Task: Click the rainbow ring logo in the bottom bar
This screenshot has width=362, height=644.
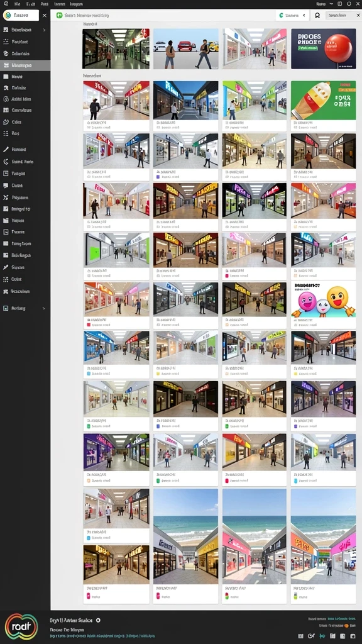Action: pyautogui.click(x=21, y=627)
